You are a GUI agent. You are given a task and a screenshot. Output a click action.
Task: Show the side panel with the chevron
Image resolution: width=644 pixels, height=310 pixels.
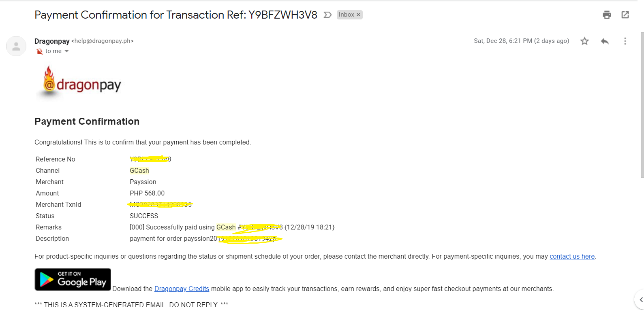tap(641, 299)
